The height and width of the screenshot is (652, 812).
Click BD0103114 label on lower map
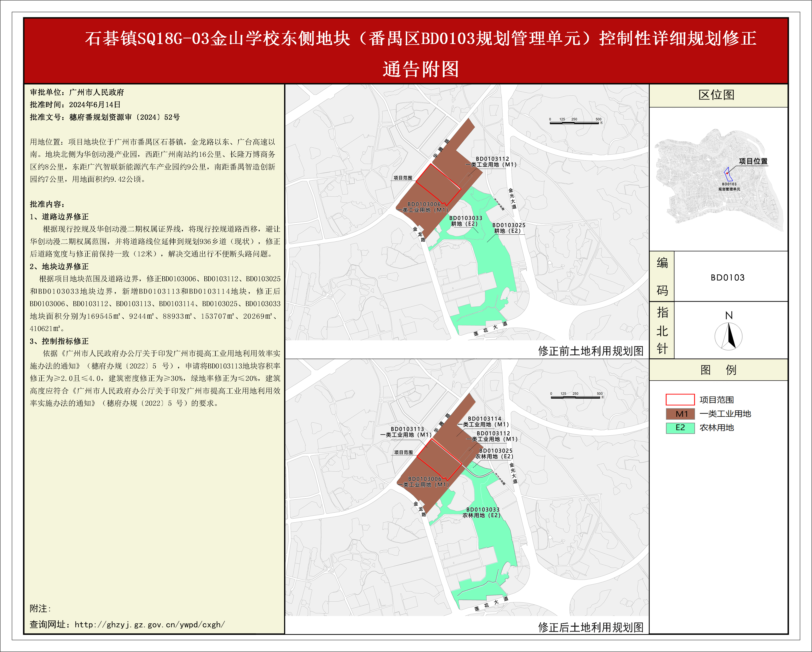coord(484,419)
